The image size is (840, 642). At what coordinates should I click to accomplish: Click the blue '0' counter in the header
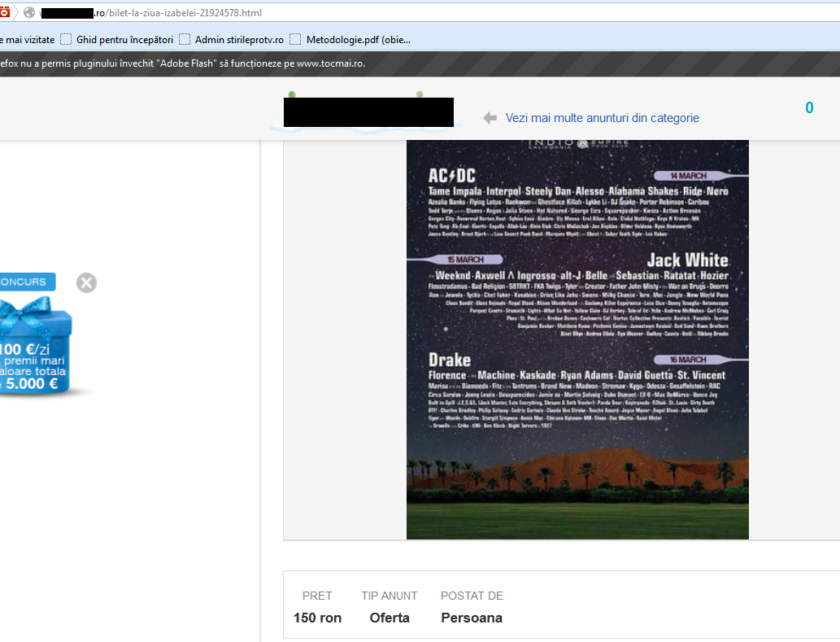click(x=809, y=108)
